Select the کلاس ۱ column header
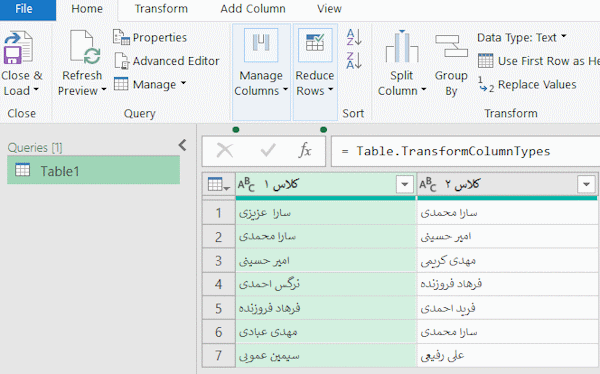The height and width of the screenshot is (374, 600). click(x=326, y=185)
